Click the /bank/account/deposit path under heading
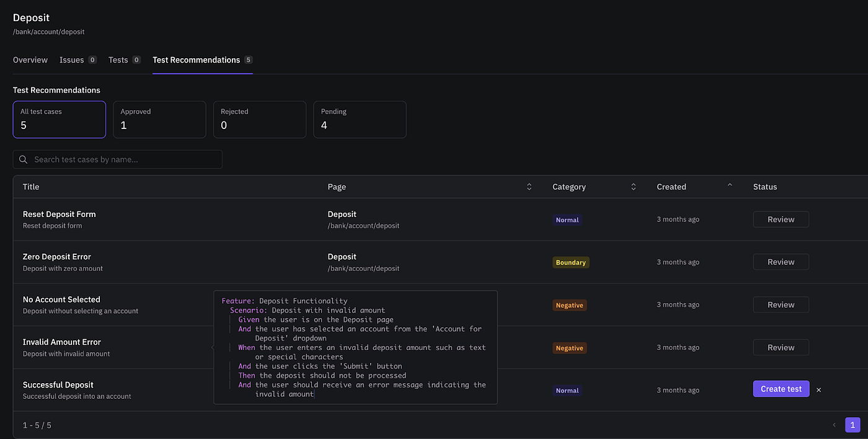Viewport: 868px width, 439px height. [x=49, y=32]
